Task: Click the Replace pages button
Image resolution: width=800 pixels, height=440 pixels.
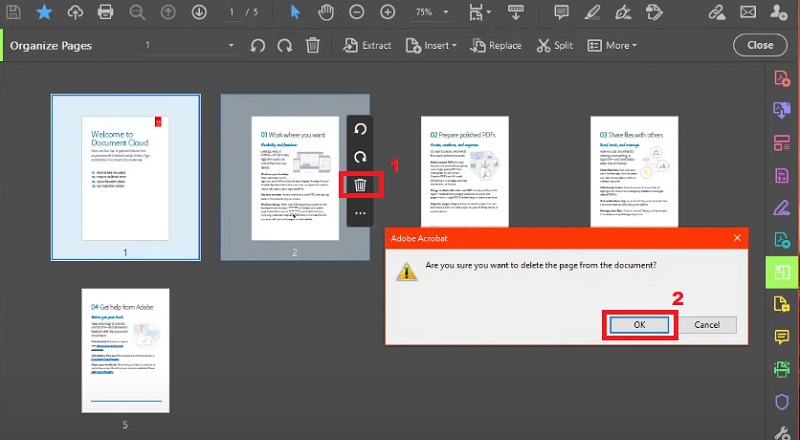Action: tap(496, 45)
